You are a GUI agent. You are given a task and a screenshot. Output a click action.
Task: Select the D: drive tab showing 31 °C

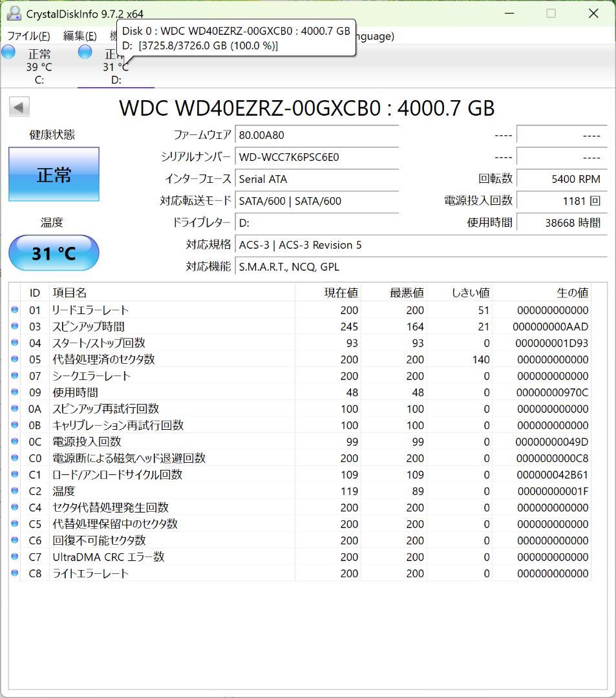click(x=116, y=67)
